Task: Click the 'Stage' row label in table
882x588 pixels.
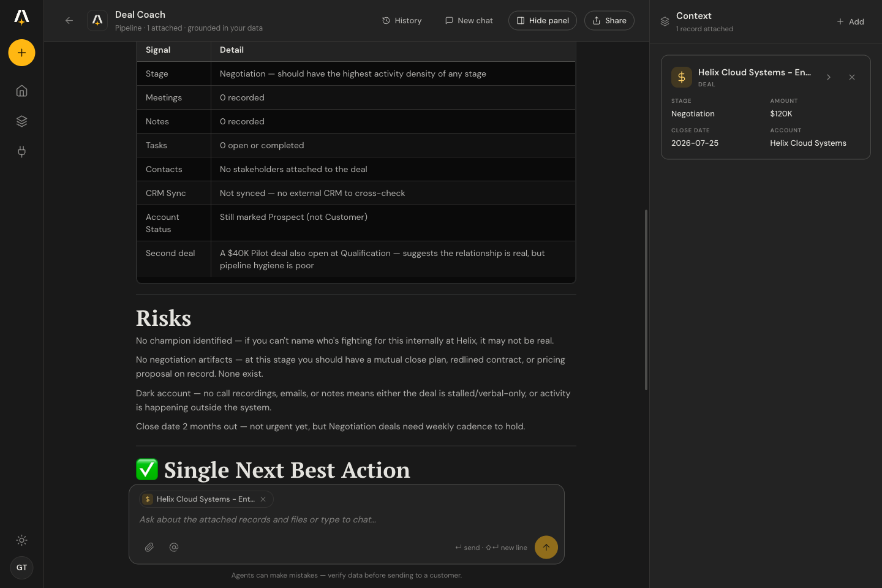Action: 157,74
